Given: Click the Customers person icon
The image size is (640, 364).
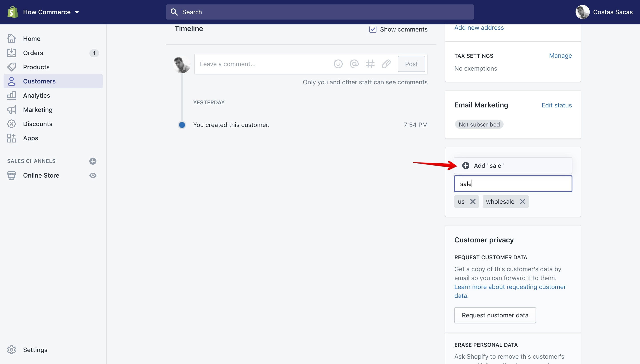Looking at the screenshot, I should (12, 81).
